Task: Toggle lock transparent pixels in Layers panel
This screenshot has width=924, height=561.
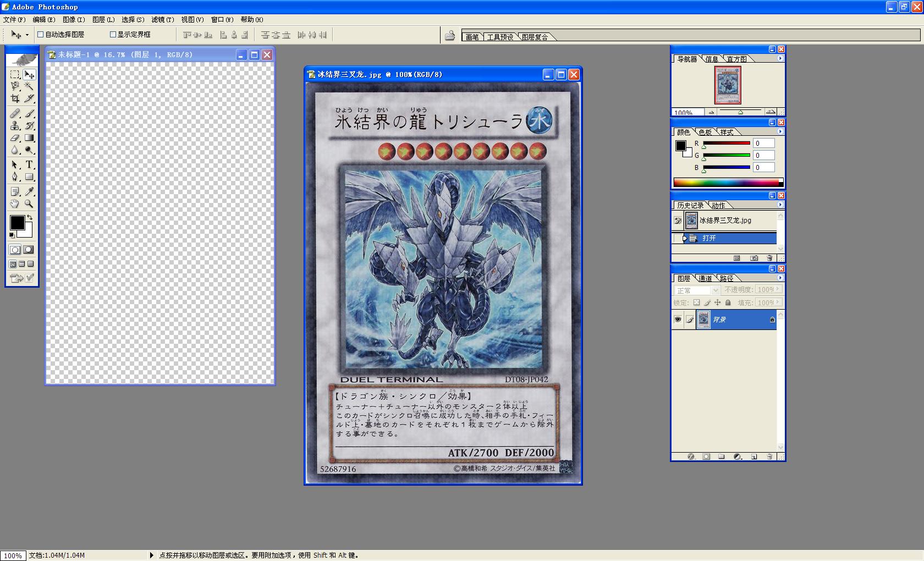Action: [696, 302]
